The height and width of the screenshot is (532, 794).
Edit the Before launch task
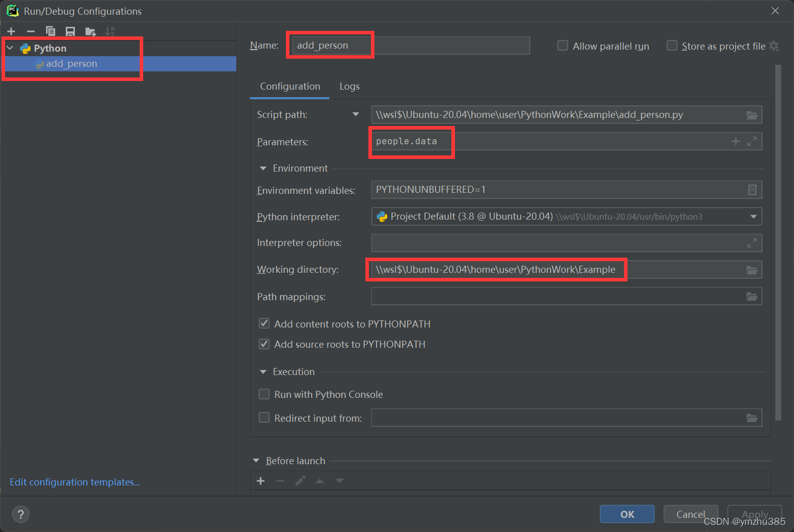[x=300, y=481]
